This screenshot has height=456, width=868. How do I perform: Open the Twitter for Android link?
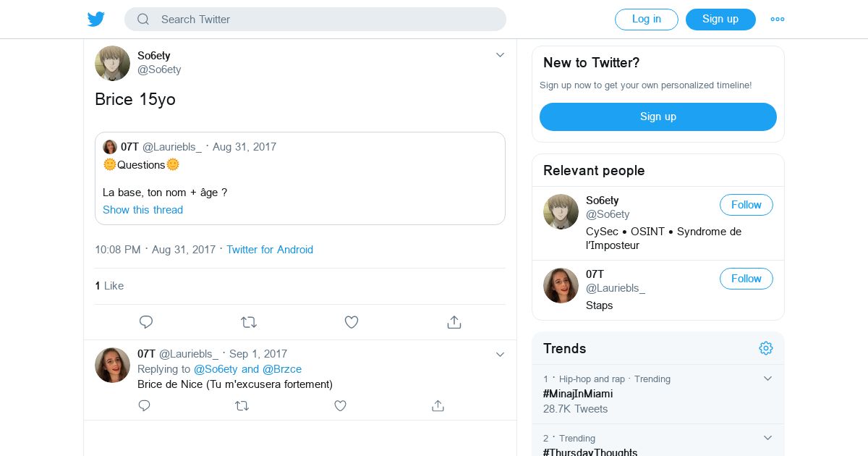pos(270,250)
